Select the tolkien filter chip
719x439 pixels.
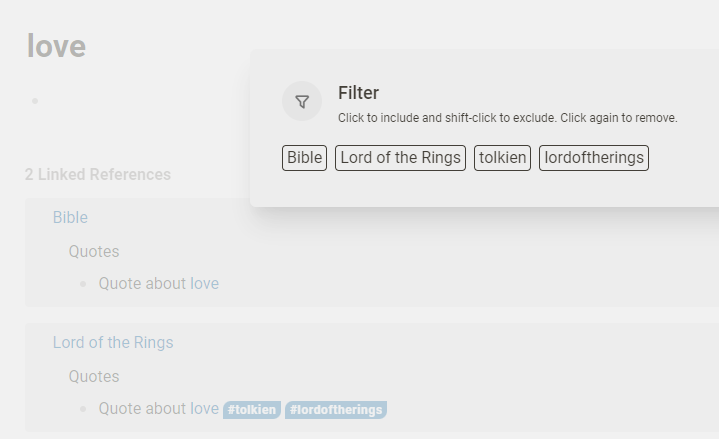click(503, 158)
